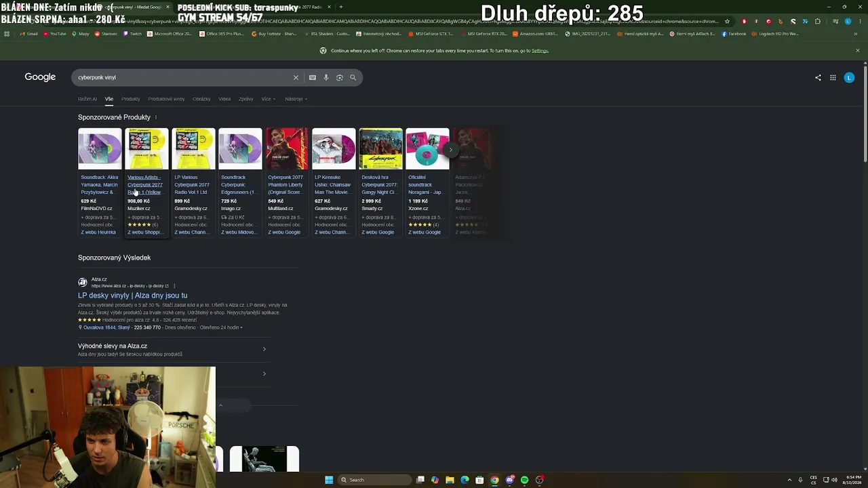Image resolution: width=868 pixels, height=488 pixels.
Task: Open the Produktové weby tab
Action: (166, 99)
